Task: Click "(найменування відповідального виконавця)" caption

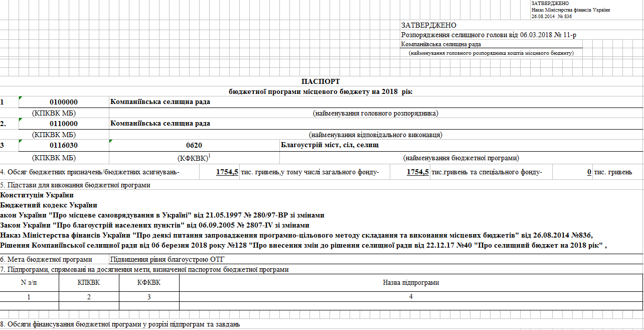Action: coord(376,135)
